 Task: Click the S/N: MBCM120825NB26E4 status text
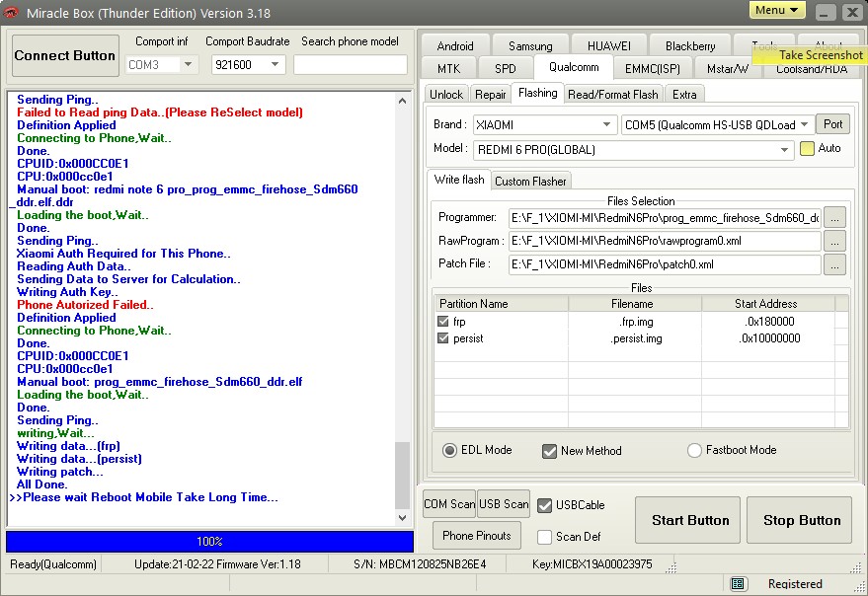click(420, 564)
